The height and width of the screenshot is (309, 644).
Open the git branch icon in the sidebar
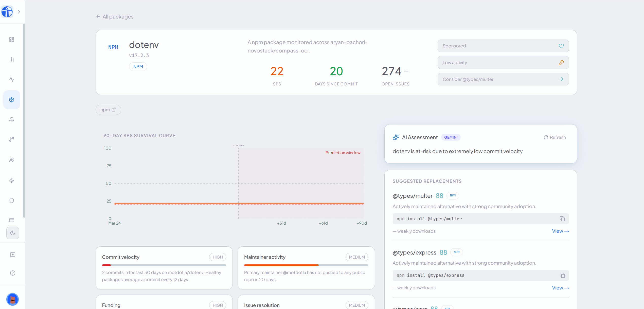coord(12,139)
